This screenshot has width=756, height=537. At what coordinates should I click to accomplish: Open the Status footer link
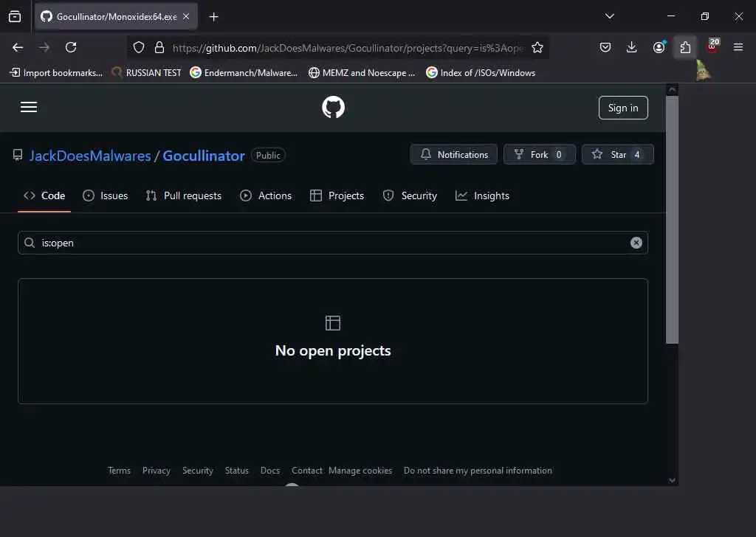coord(237,471)
